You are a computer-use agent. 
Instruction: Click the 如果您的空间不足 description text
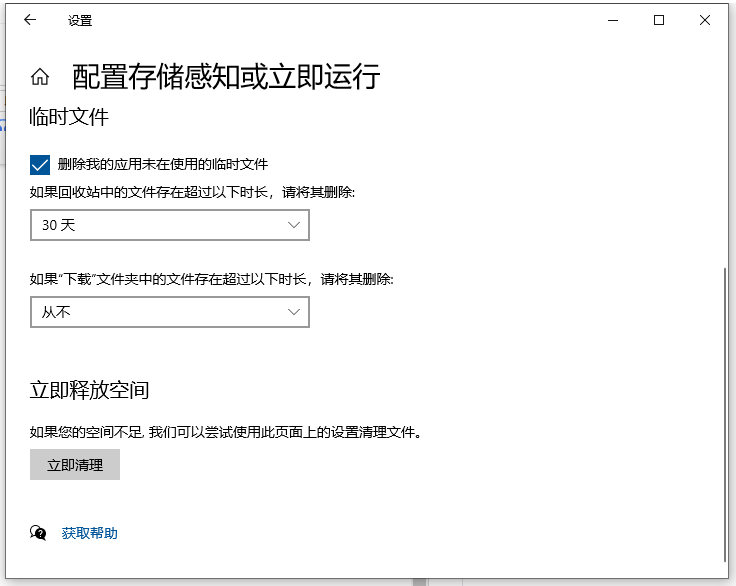225,433
